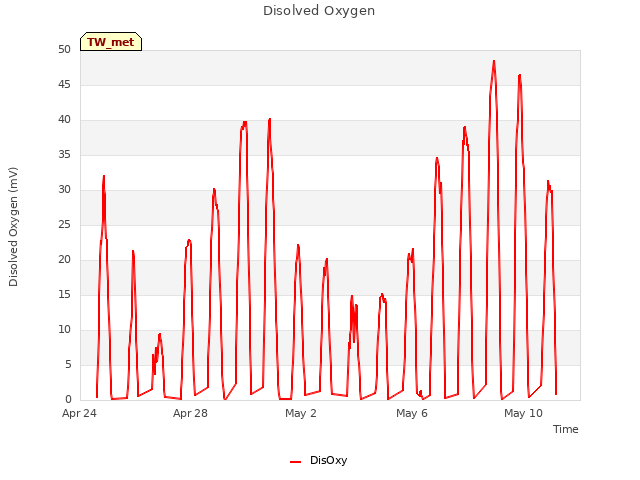This screenshot has height=480, width=640.
Task: Click the 5 y-axis tick label
Action: click(x=68, y=364)
